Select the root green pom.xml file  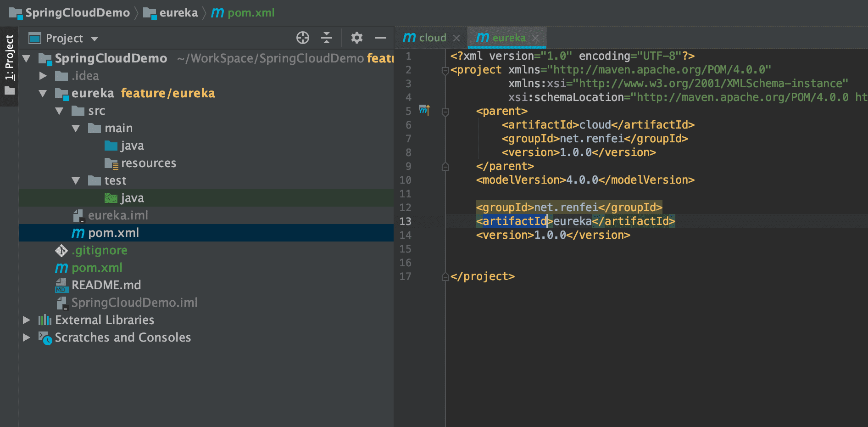[206, 268]
